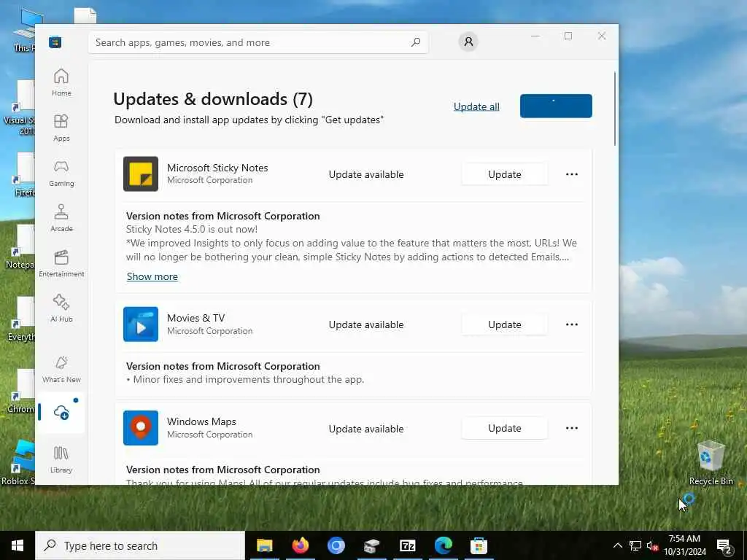Click the blue Get updates button
747x560 pixels.
coord(556,106)
